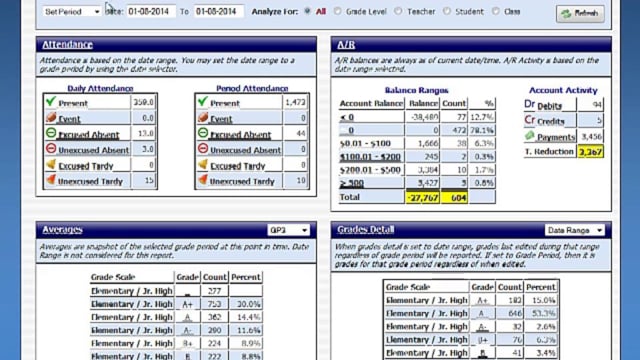The height and width of the screenshot is (360, 640).
Task: Click the Dr Debits icon in Account Activity
Action: (x=529, y=104)
